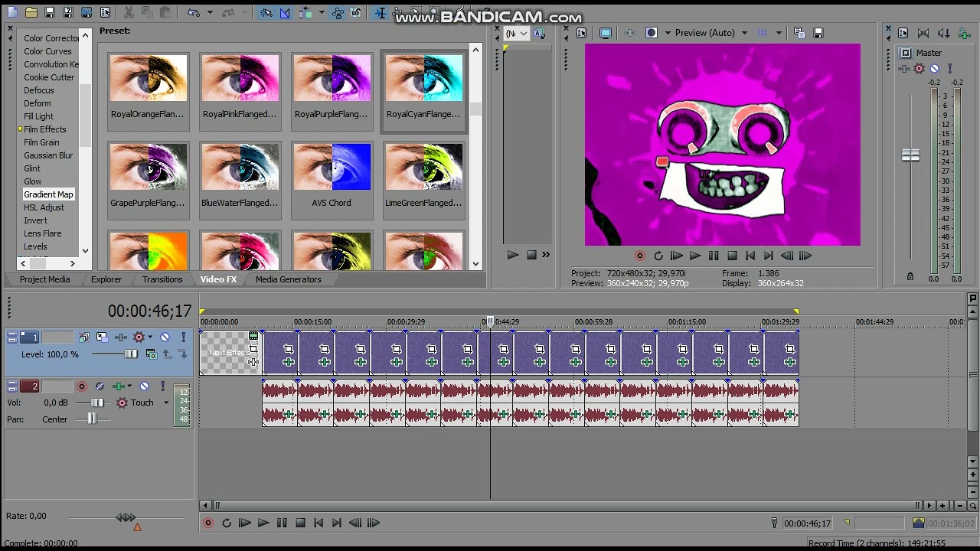Switch to the Media Generators tab

tap(288, 279)
